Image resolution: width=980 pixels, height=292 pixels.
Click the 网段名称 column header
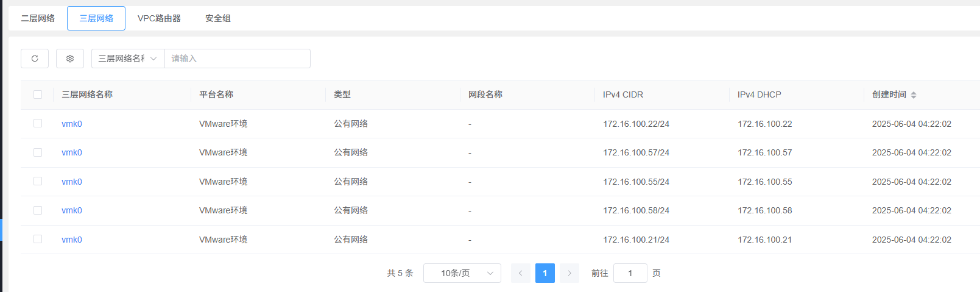coord(485,94)
